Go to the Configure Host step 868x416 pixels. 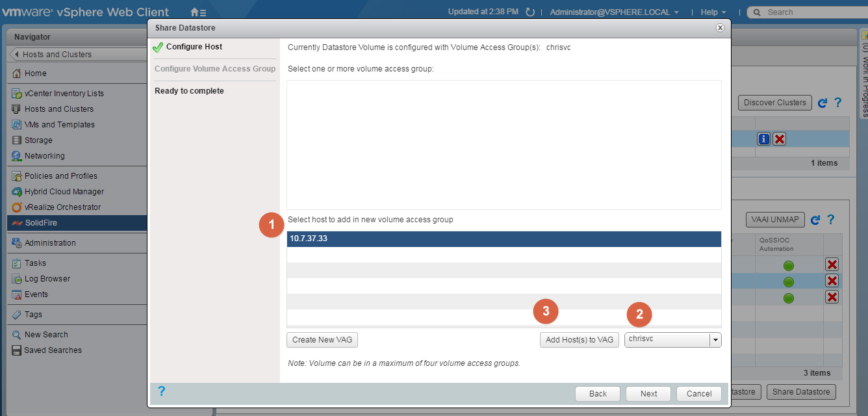point(194,47)
